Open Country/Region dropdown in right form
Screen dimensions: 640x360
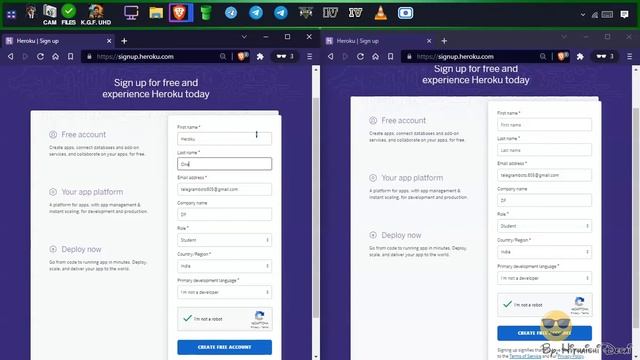click(544, 252)
